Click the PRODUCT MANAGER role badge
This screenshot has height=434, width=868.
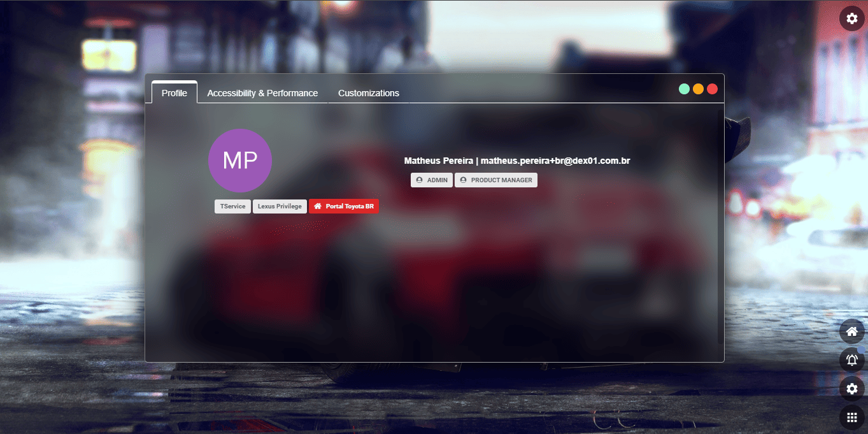pos(496,180)
